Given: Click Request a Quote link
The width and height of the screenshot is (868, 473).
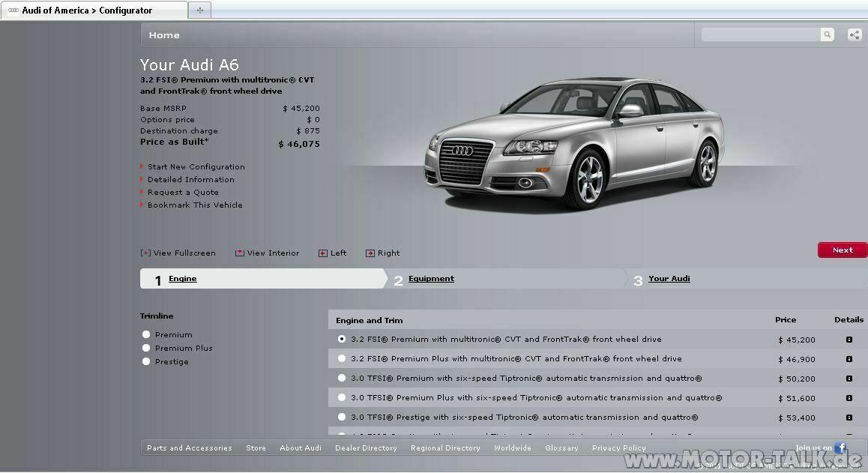Looking at the screenshot, I should click(183, 192).
